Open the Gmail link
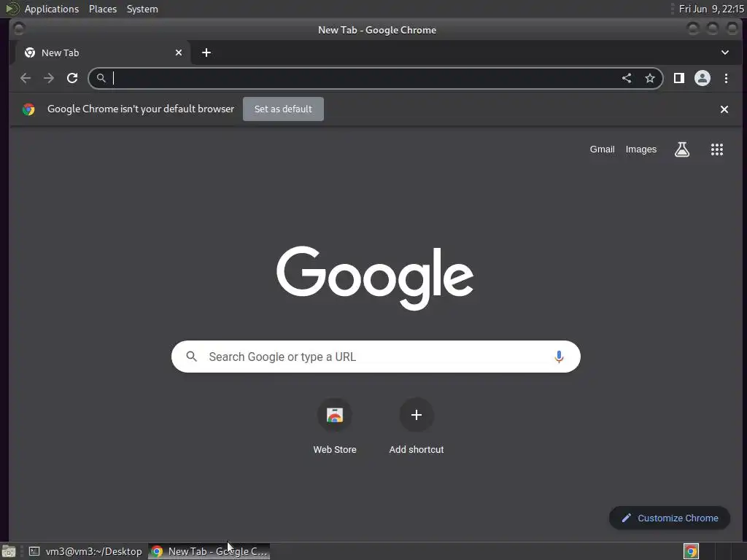 coord(602,149)
